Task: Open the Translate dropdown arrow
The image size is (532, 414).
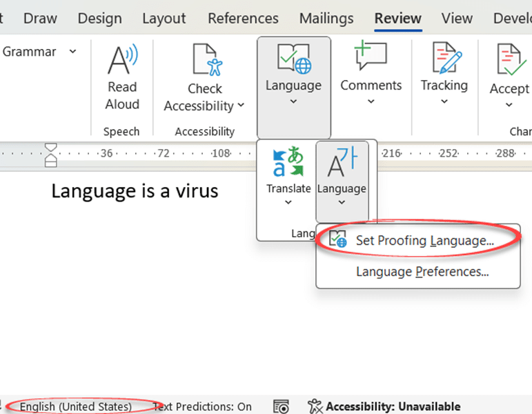Action: point(288,202)
